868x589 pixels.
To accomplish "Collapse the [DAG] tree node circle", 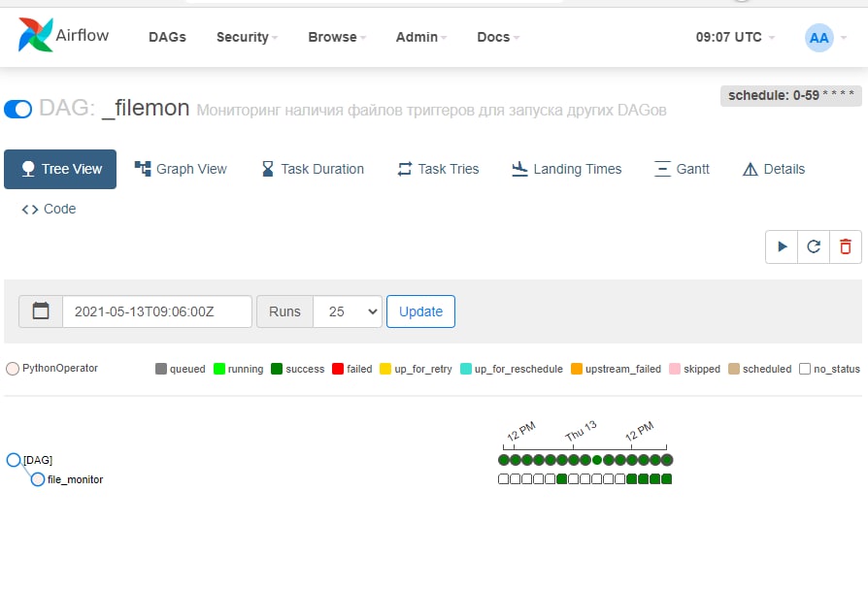I will (14, 460).
